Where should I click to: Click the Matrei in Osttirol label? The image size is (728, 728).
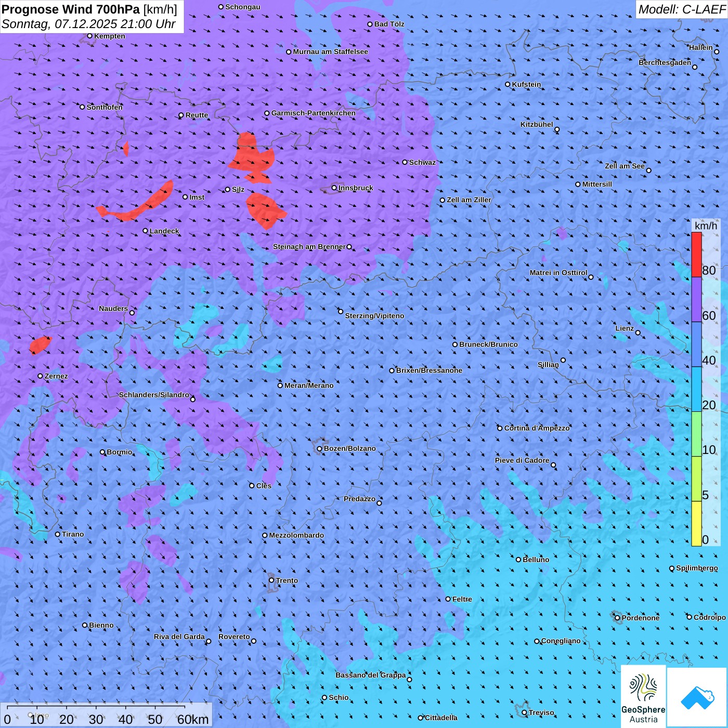558,272
